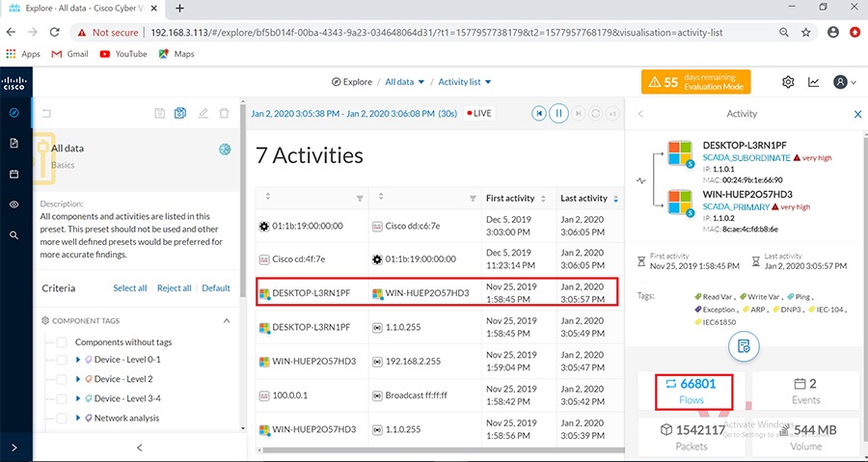Viewport: 868px width, 462px height.
Task: Open the Monitor eye icon in sidebar
Action: (x=14, y=204)
